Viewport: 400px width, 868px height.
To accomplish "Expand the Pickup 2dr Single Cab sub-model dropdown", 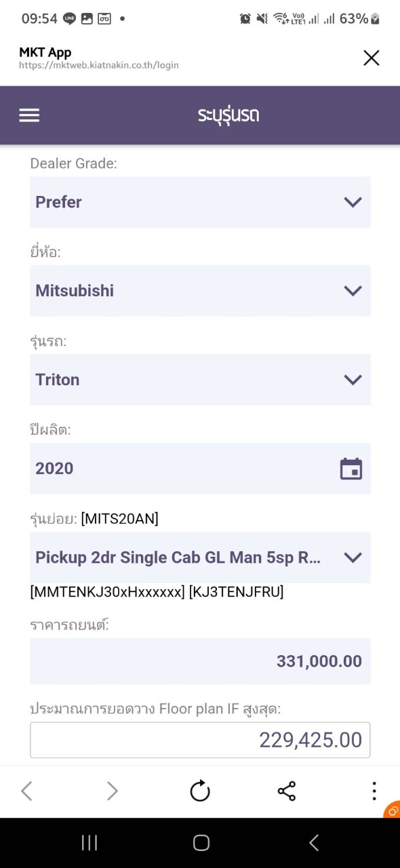I will click(x=200, y=557).
